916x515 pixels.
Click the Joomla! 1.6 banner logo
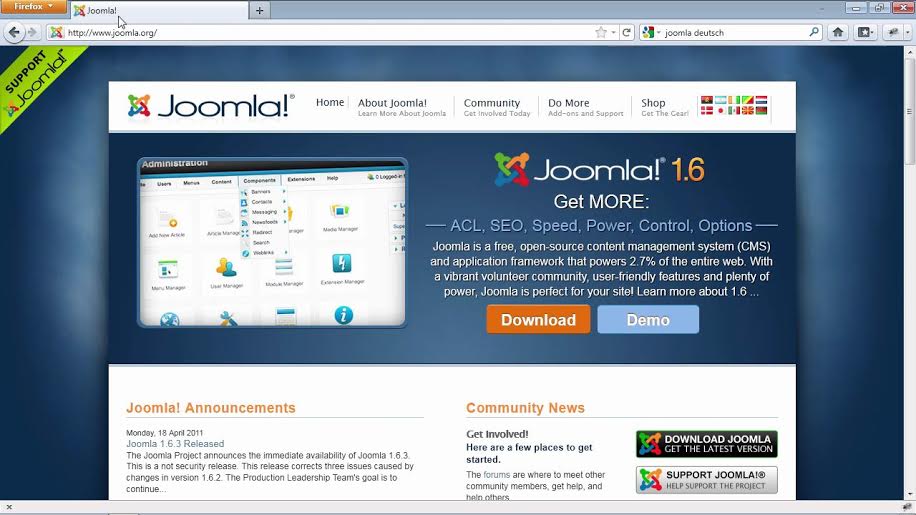click(x=599, y=169)
